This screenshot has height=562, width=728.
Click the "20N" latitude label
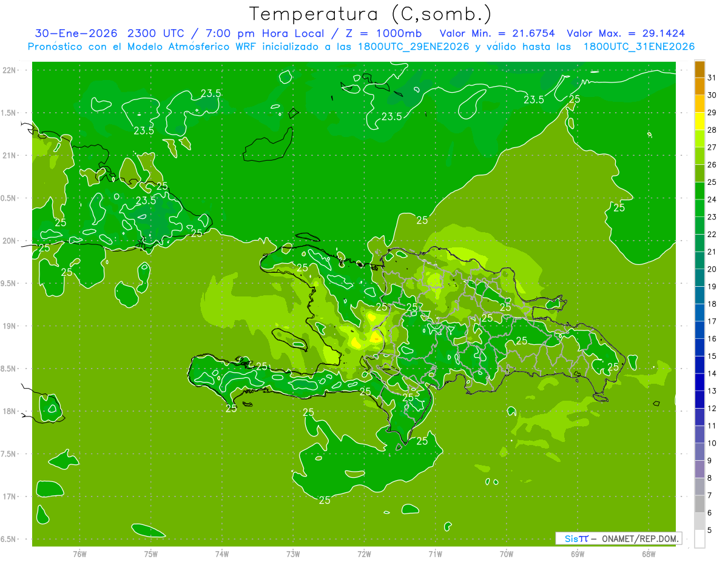[x=10, y=241]
